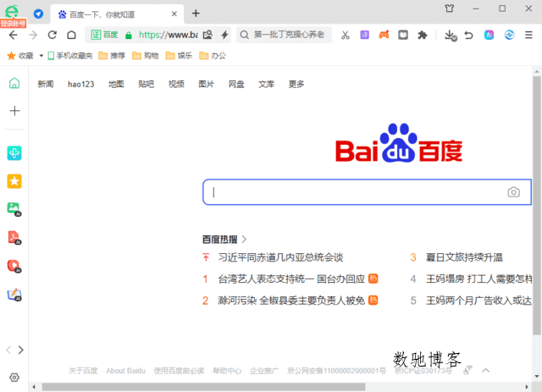Click the 证 百度 site certificate badge
Viewport: 542px width, 392px height.
point(104,35)
